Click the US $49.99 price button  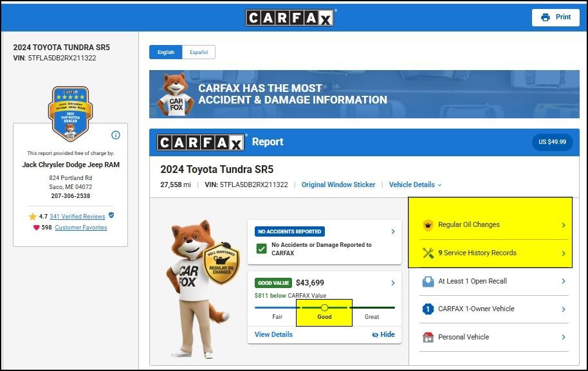(x=552, y=142)
